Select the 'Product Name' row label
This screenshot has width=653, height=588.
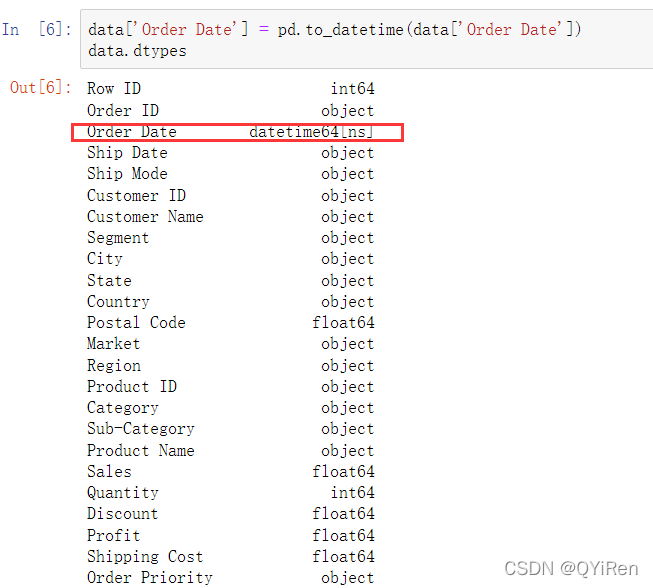(x=140, y=451)
